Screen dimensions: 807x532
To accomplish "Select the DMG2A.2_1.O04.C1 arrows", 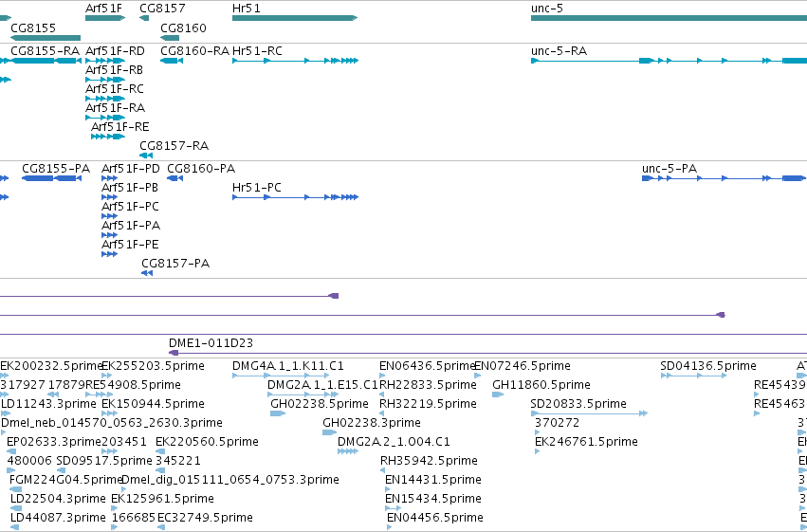I will 347,451.
